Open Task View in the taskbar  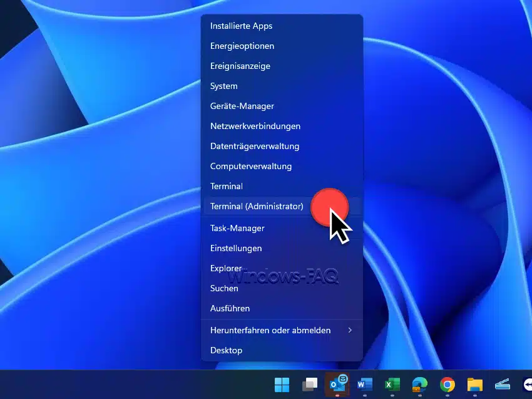coord(310,385)
